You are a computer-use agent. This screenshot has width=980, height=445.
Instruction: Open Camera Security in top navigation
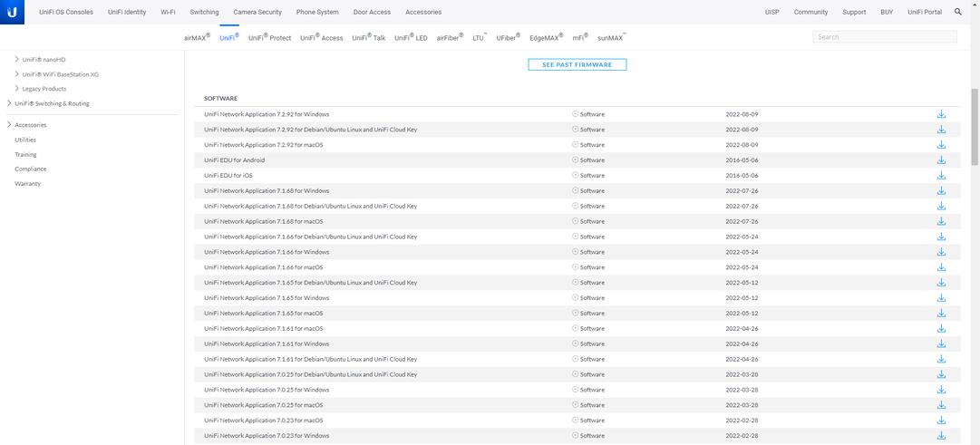coord(257,12)
